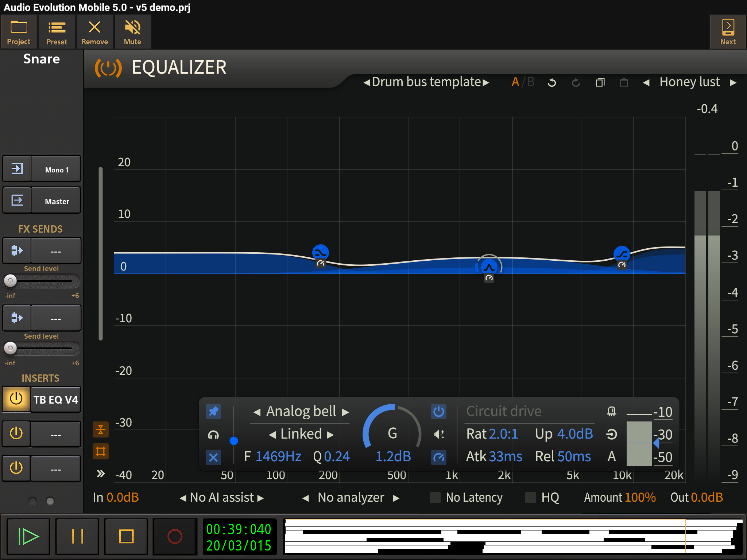Solo the band with headphones icon
747x560 pixels.
pyautogui.click(x=213, y=434)
